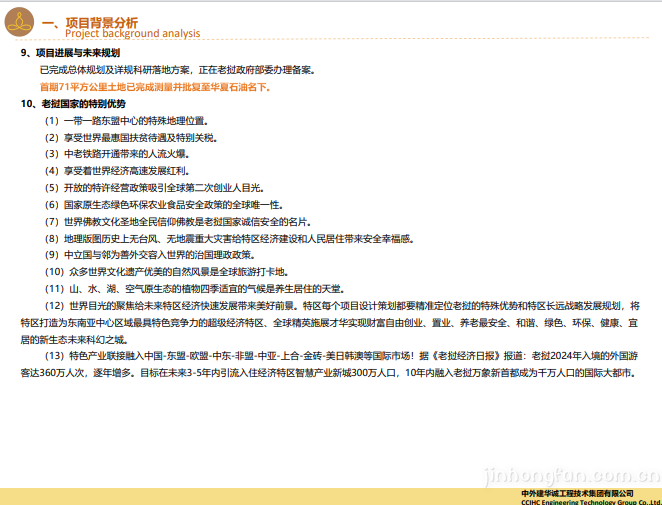Click paragraph (13) starting 特色产业联接融入

[x=330, y=365]
